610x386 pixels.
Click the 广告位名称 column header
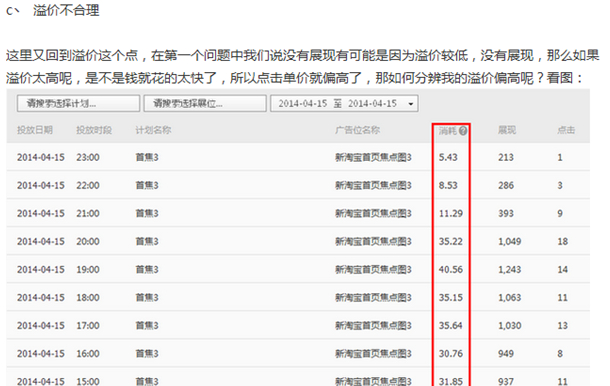tap(358, 130)
